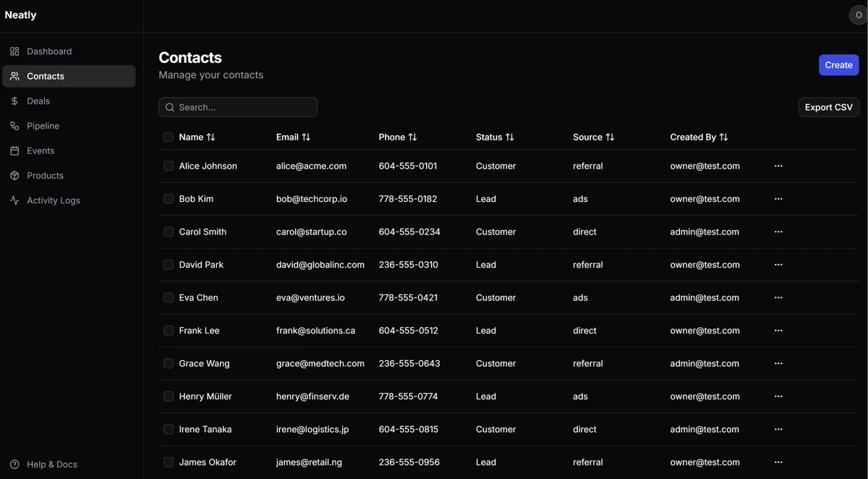This screenshot has width=868, height=479.
Task: Click the Activity Logs pulse icon
Action: [14, 200]
